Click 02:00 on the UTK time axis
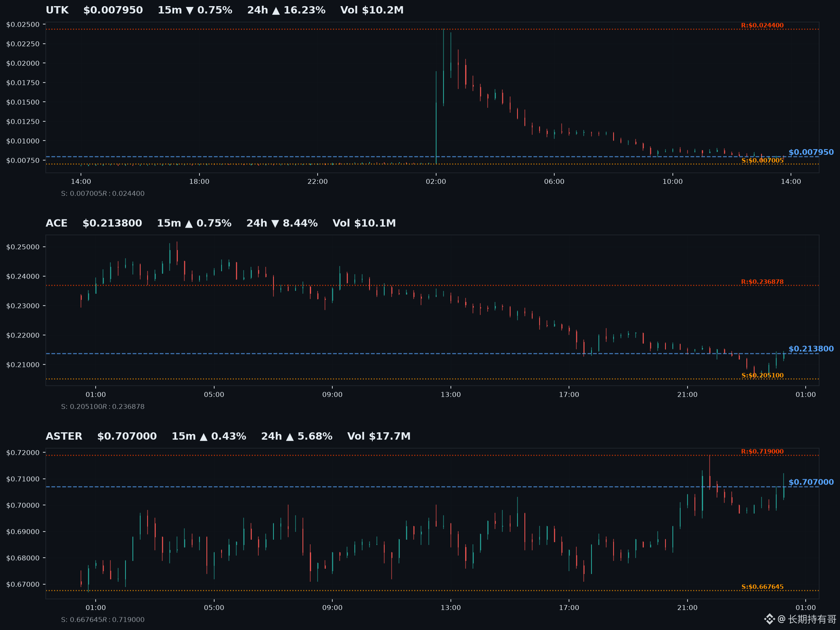The height and width of the screenshot is (630, 840). (x=436, y=182)
